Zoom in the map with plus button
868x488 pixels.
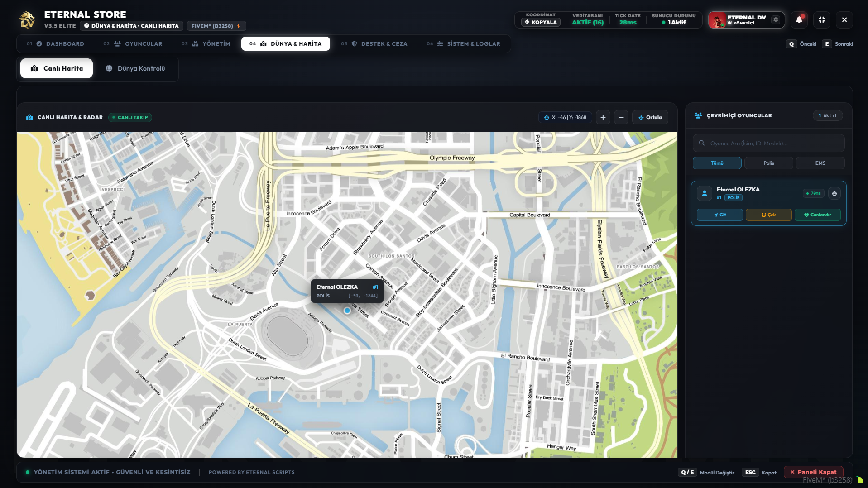[x=603, y=118]
